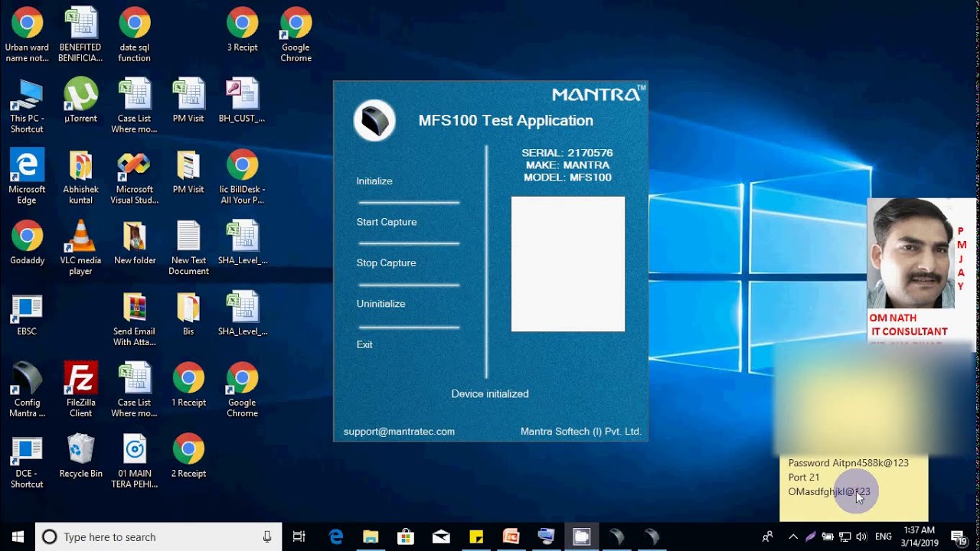The height and width of the screenshot is (551, 980).
Task: Click the OMasdfghjkl@123 text in the note
Action: [x=829, y=492]
